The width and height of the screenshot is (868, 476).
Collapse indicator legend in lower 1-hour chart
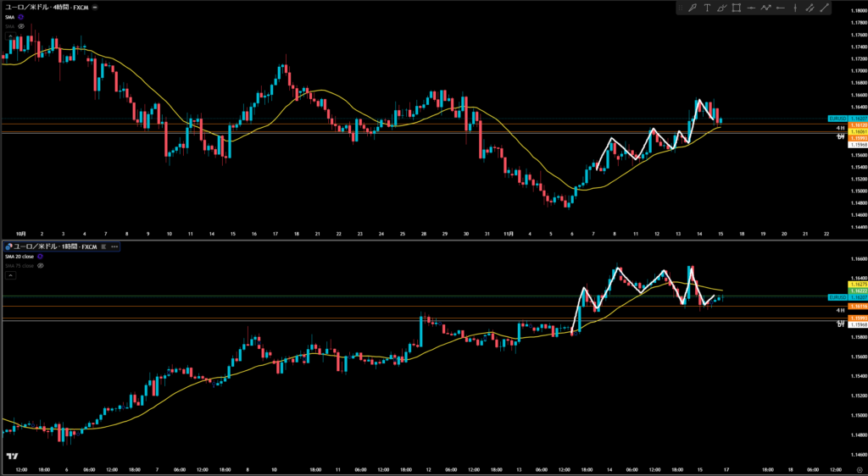[x=11, y=275]
